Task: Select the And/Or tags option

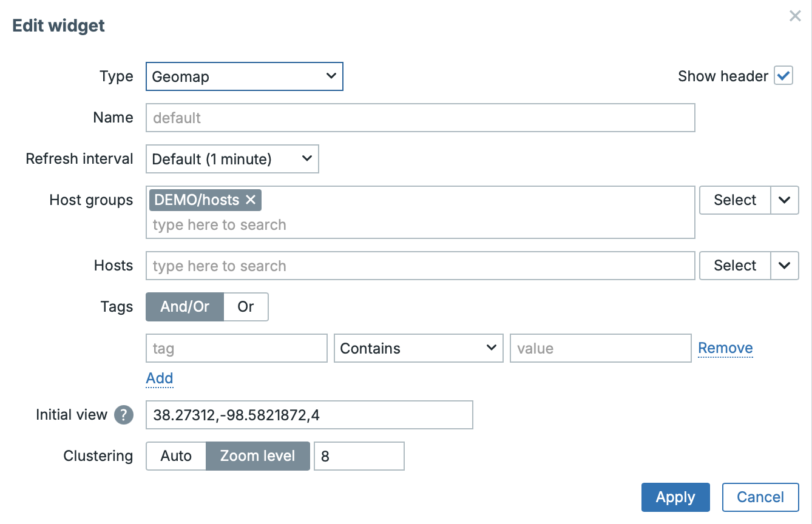Action: [184, 307]
